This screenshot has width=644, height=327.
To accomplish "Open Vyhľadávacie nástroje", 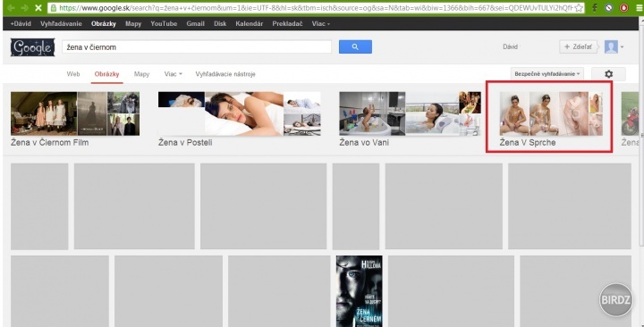I will point(225,74).
